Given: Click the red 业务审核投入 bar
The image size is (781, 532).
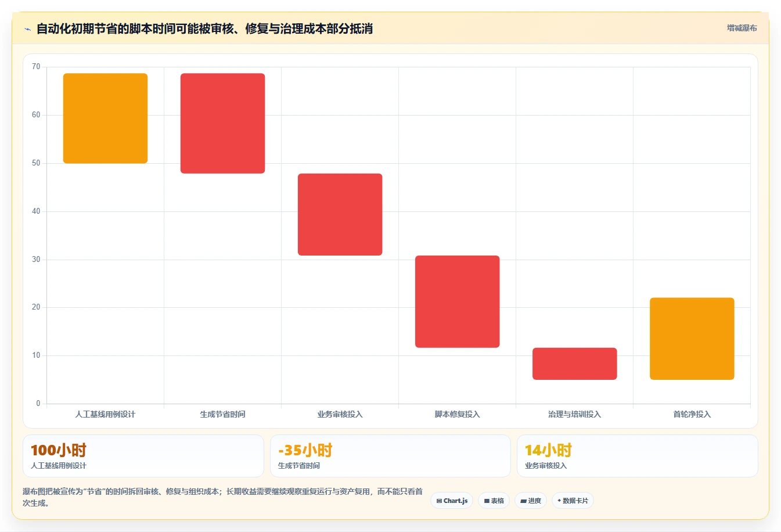Looking at the screenshot, I should 340,214.
